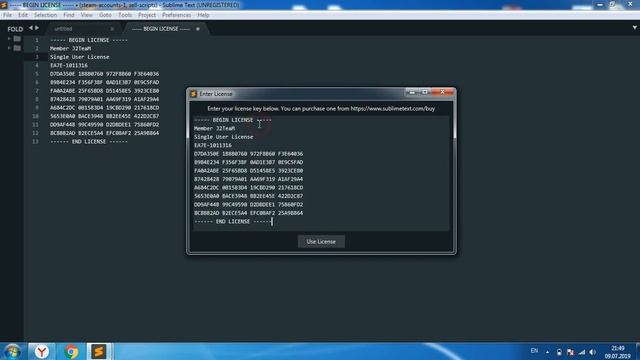Click 'Single User License' in the dialog
Image resolution: width=640 pixels, height=360 pixels.
pos(224,137)
